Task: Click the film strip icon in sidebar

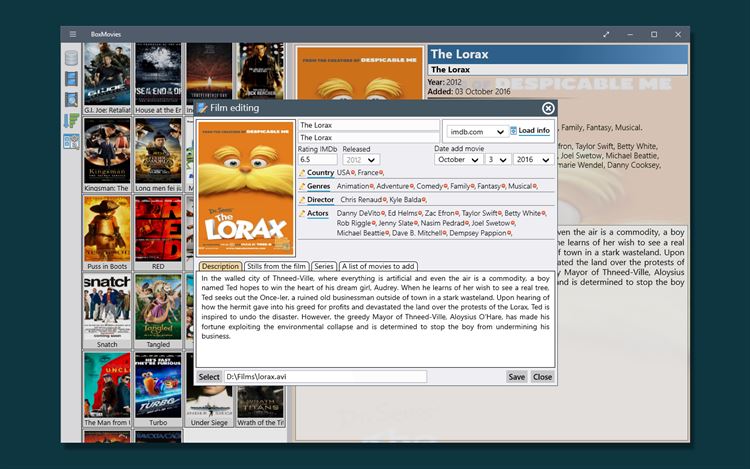Action: pyautogui.click(x=71, y=79)
